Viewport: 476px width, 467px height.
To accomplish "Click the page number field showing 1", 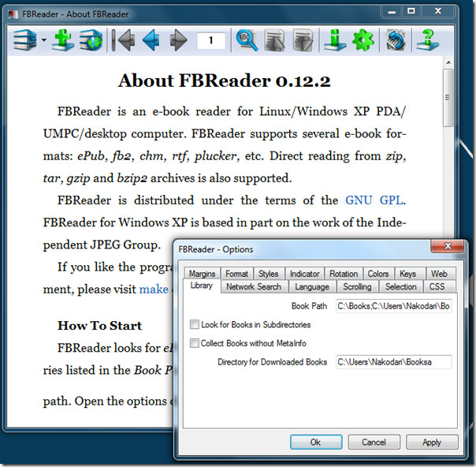I will tap(211, 40).
